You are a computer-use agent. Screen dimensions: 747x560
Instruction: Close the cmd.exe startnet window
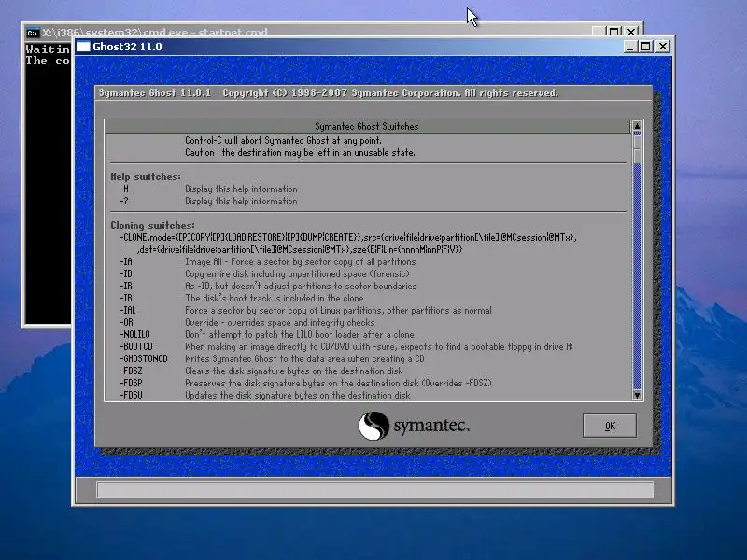pos(631,32)
